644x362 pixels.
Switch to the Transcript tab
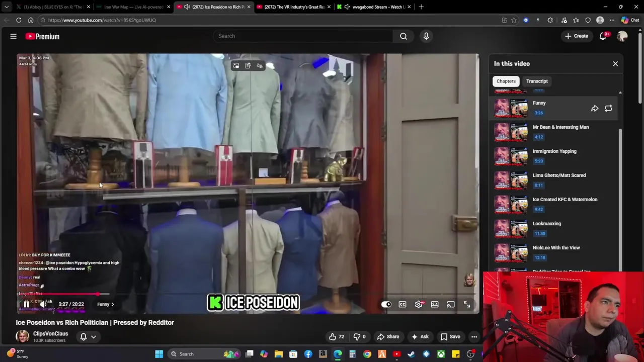pos(537,81)
